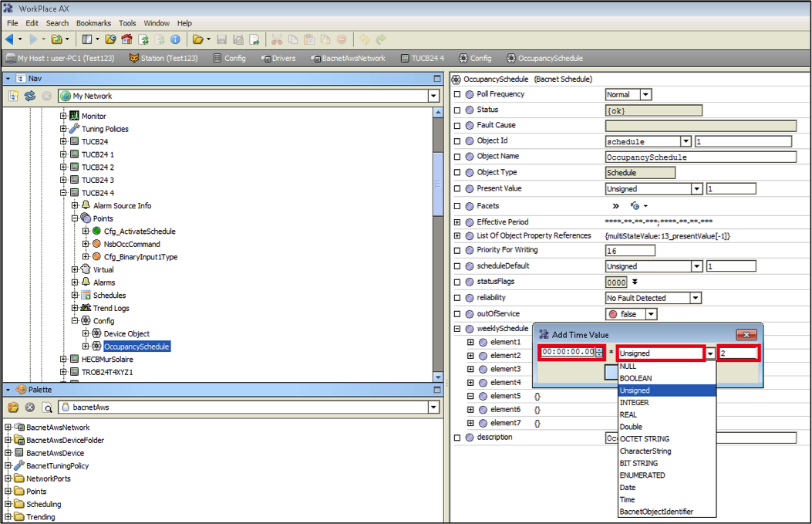Click the time field in Add Time Value

coord(568,352)
